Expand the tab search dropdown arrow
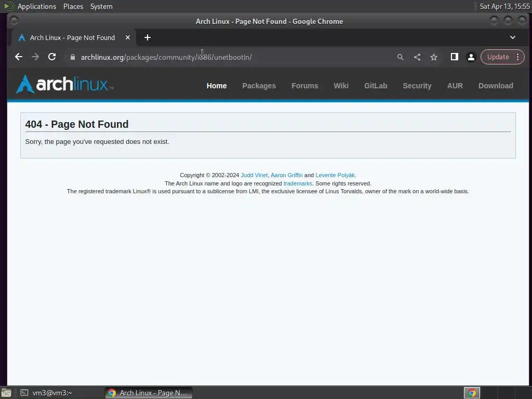Screen dimensions: 532x399 pyautogui.click(x=513, y=37)
